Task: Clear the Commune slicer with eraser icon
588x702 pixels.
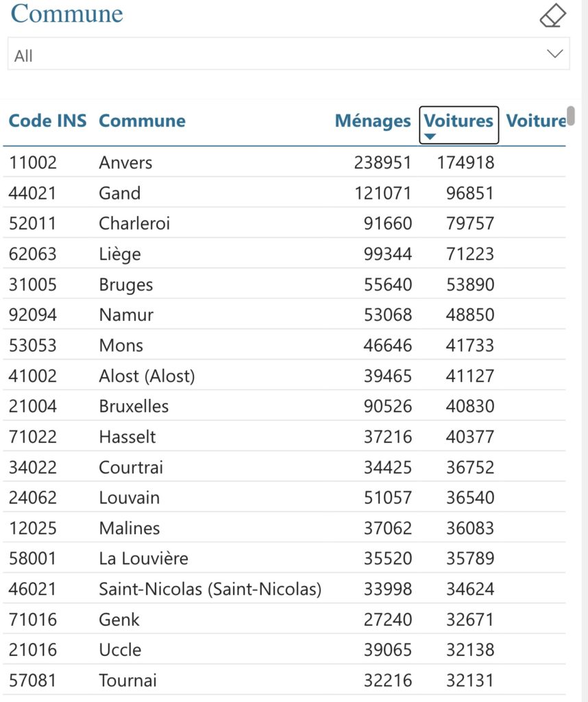Action: 552,15
